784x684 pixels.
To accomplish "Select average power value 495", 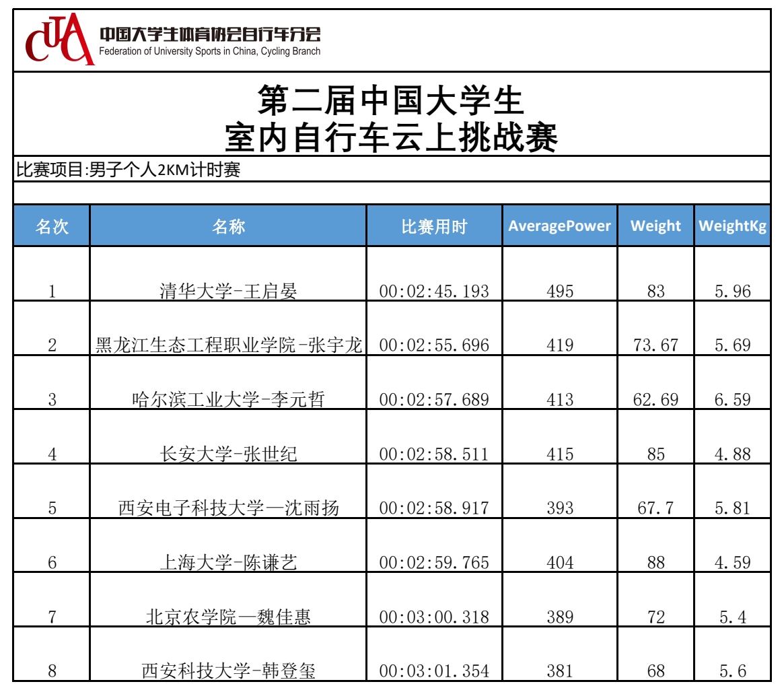I will (559, 292).
